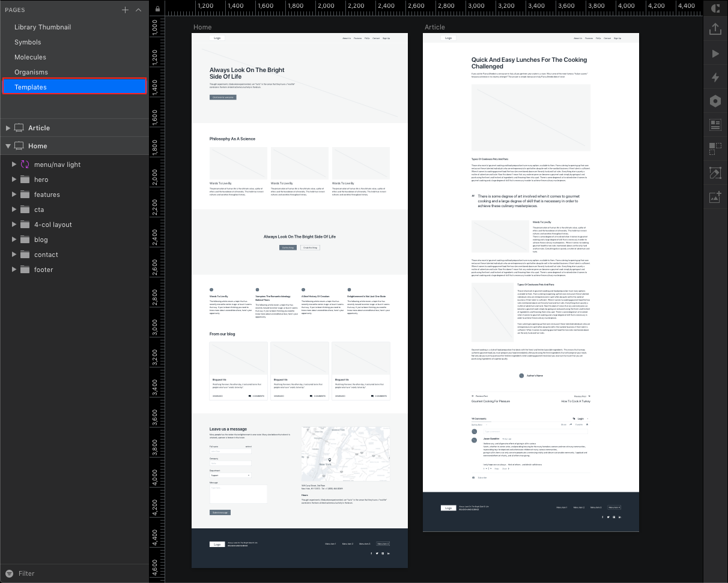This screenshot has height=583, width=728.
Task: Click the ruler lock icon
Action: click(157, 9)
